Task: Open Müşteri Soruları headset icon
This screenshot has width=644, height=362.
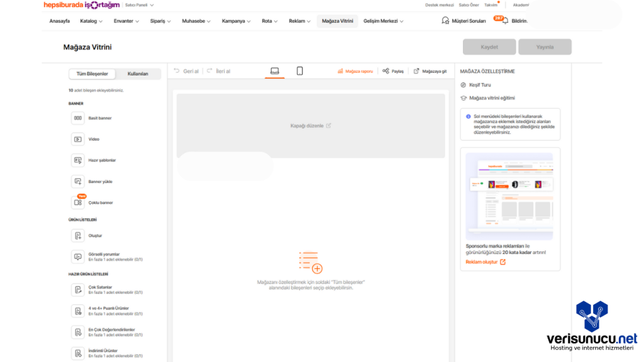Action: 445,21
